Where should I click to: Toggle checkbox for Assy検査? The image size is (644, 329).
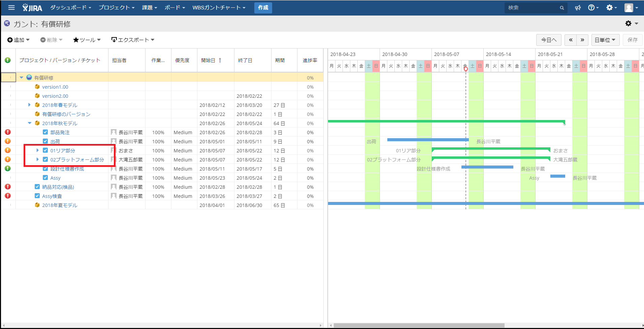tap(37, 196)
